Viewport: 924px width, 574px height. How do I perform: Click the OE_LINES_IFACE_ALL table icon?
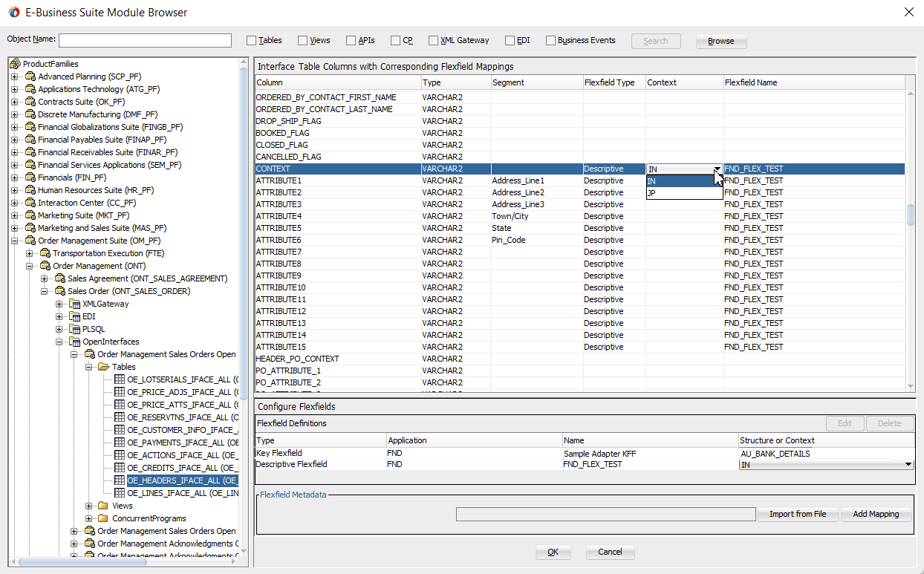click(120, 493)
